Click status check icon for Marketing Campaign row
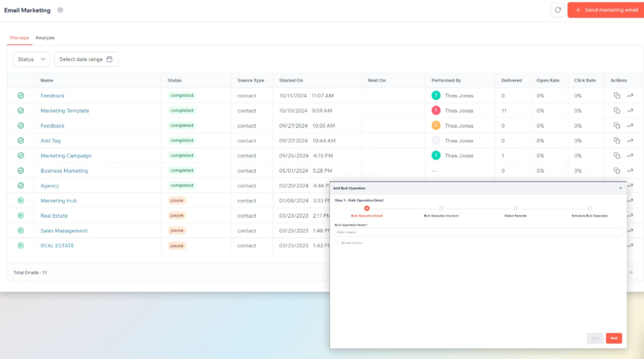 tap(21, 156)
